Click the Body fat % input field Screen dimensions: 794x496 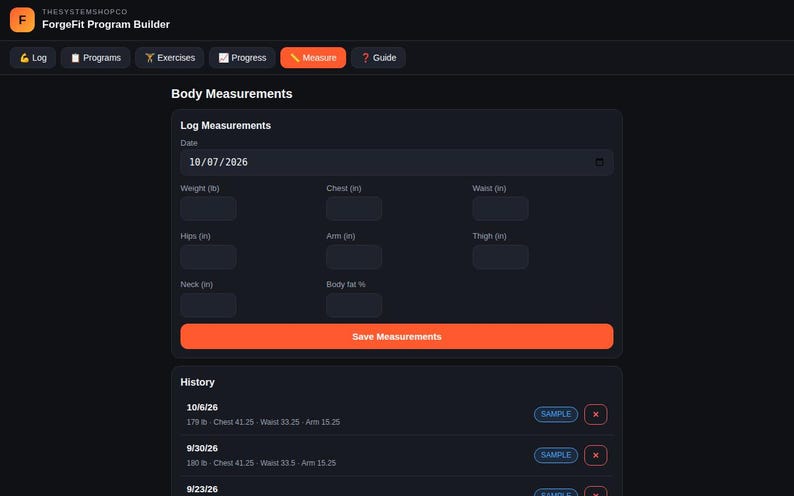click(x=354, y=305)
